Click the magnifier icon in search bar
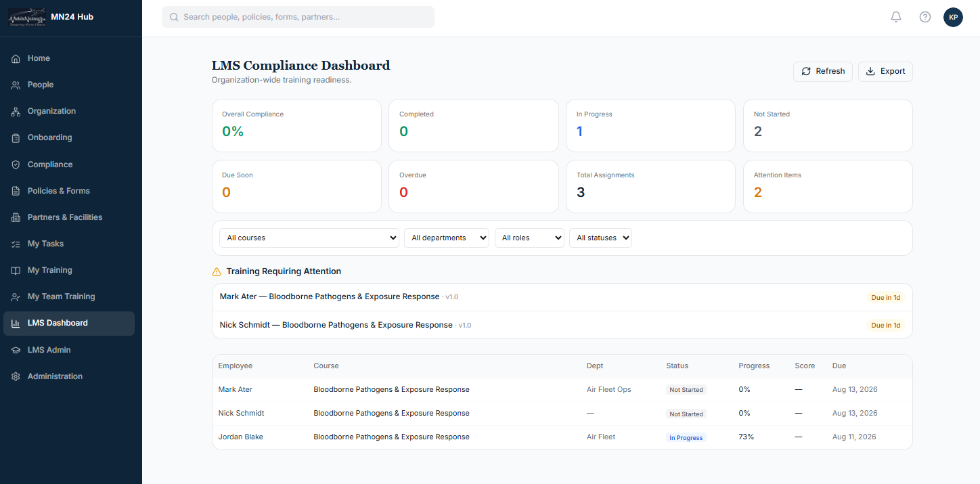Screen dimensions: 980x484 (x=175, y=17)
